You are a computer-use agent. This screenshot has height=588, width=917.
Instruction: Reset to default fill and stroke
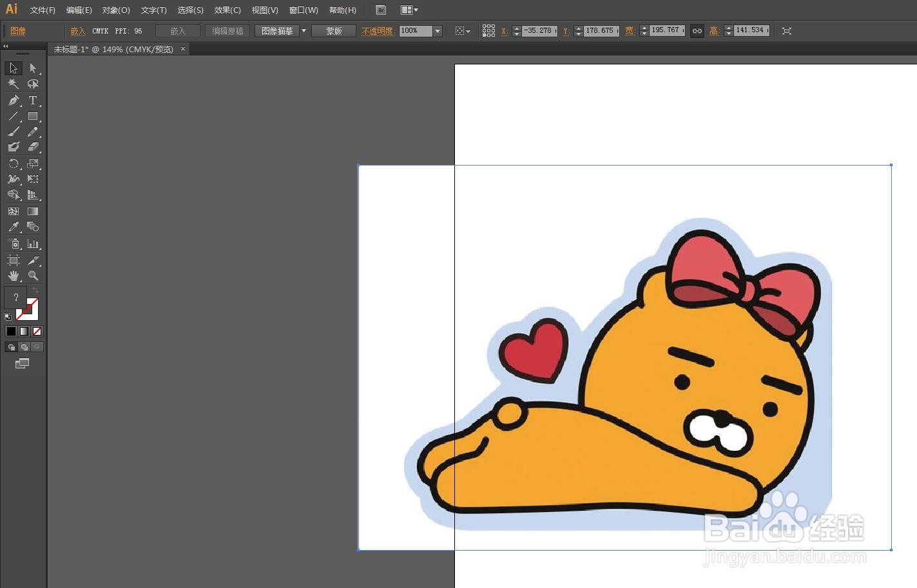8,316
